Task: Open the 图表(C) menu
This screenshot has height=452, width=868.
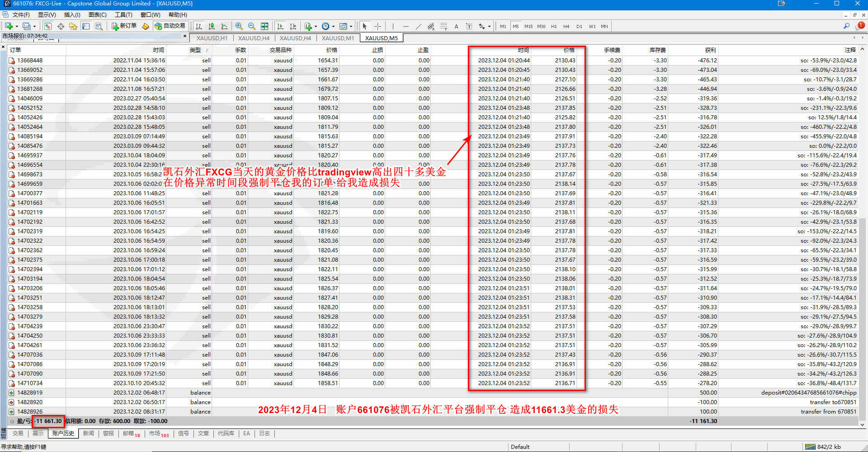Action: click(x=97, y=15)
